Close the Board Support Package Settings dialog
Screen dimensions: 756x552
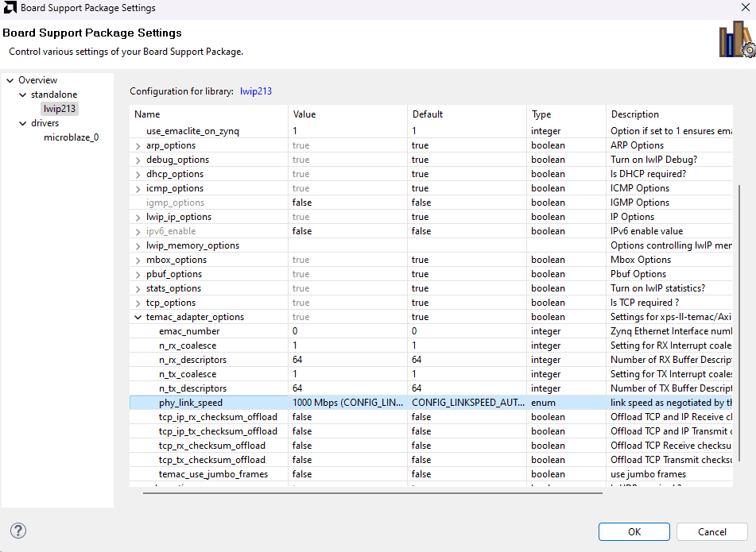coord(745,8)
